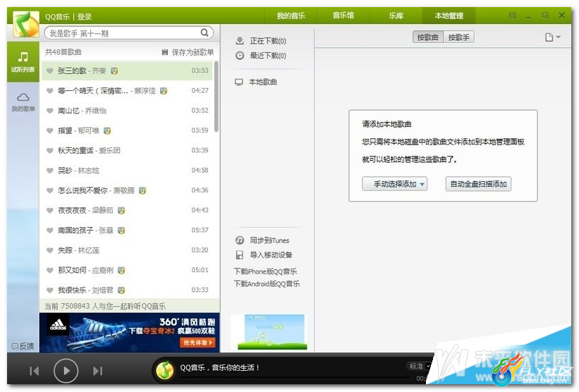
Task: Favorite 南山忆 using the heart
Action: 50,111
